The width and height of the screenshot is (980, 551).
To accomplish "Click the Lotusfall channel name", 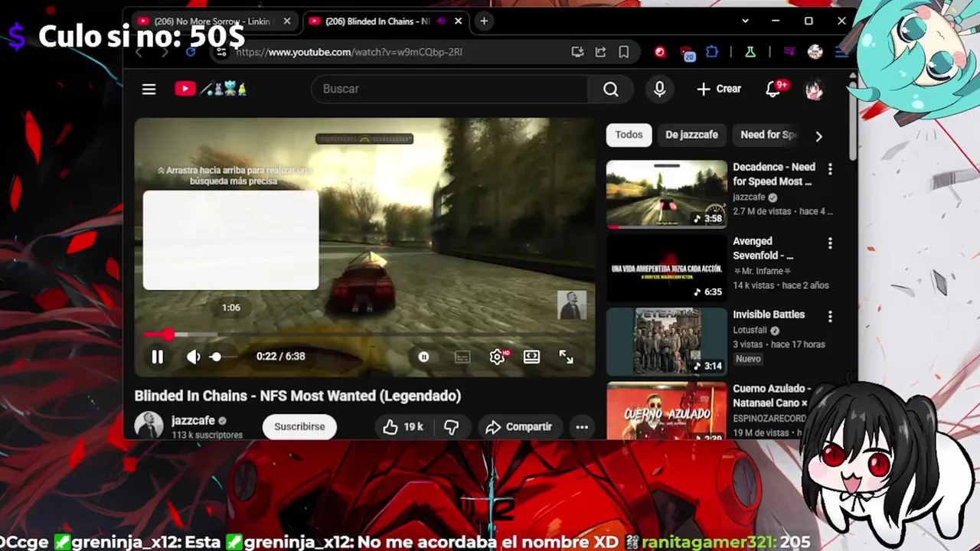I will pyautogui.click(x=750, y=331).
